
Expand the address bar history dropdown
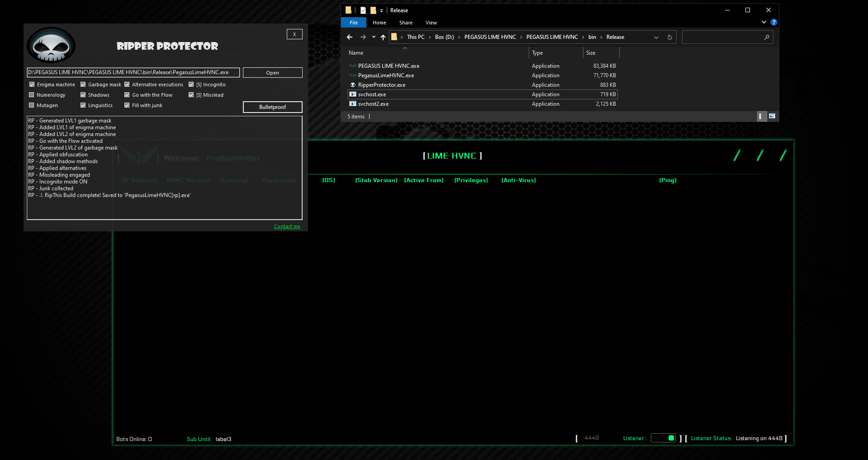point(656,37)
